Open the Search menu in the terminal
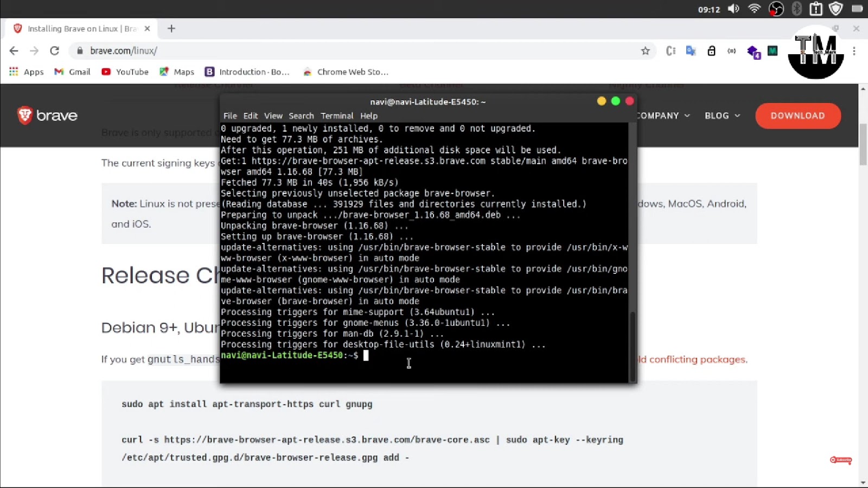The width and height of the screenshot is (868, 488). [302, 115]
